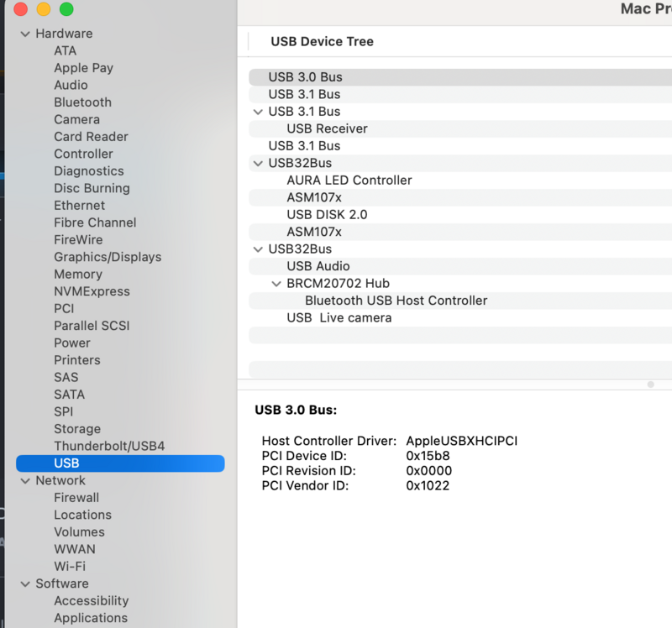
Task: Click the Bluetooth USB Host Controller entry
Action: (x=396, y=301)
